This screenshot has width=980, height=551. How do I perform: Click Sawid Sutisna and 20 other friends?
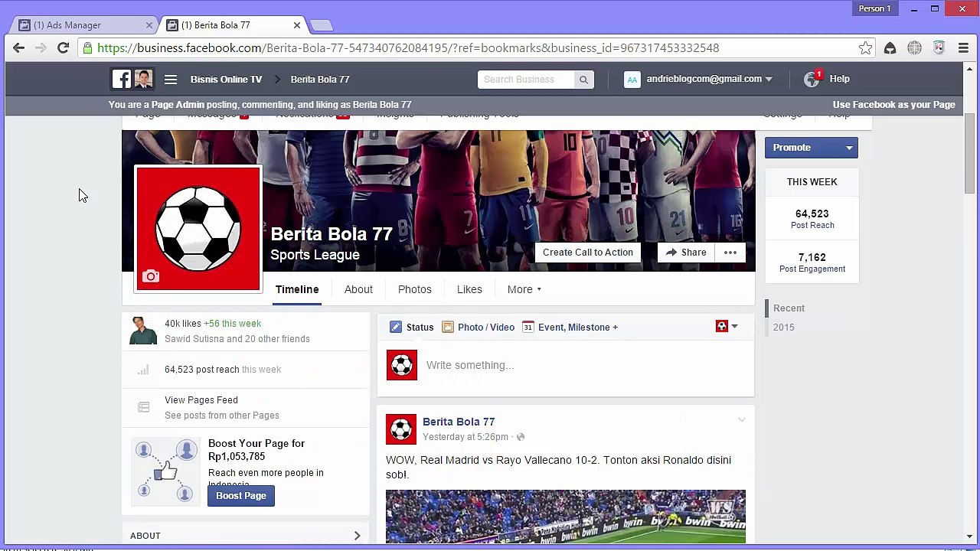click(x=237, y=339)
